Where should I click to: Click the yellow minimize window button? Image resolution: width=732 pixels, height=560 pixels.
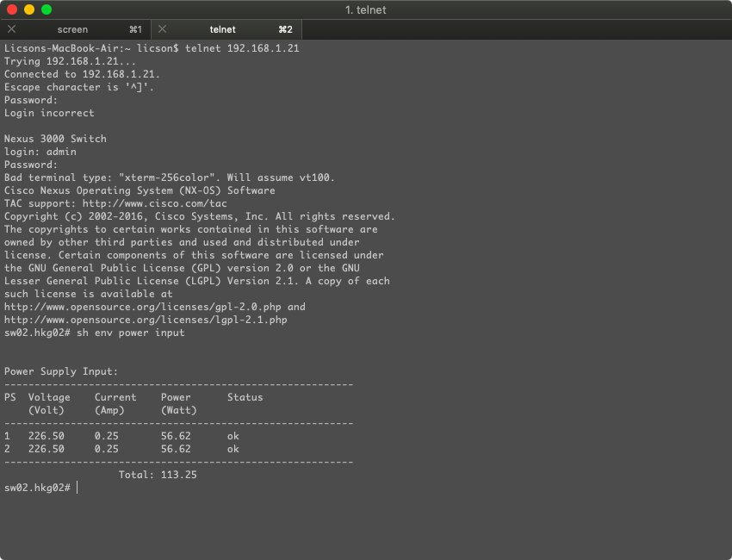click(x=29, y=9)
